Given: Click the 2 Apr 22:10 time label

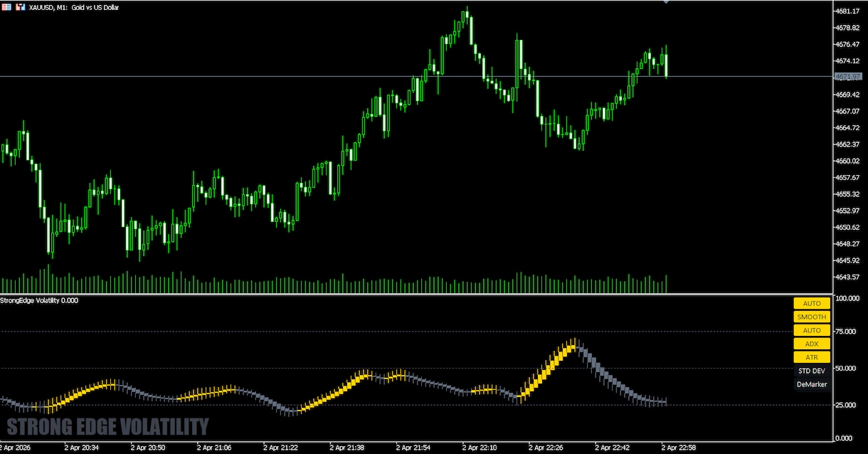Looking at the screenshot, I should click(x=480, y=448).
